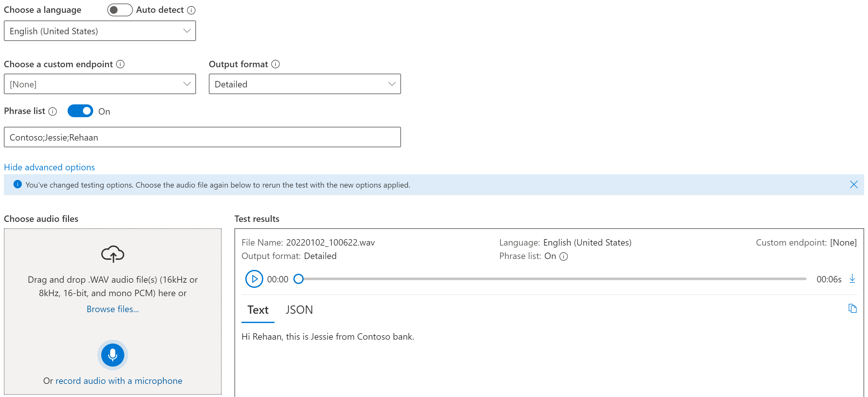Click the Auto detect info icon

pyautogui.click(x=191, y=10)
